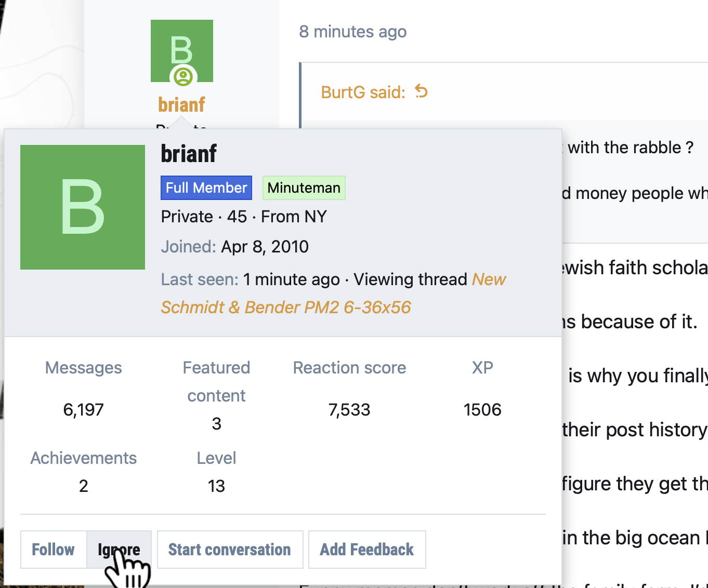Image resolution: width=708 pixels, height=588 pixels.
Task: Click the 8 minutes ago timestamp
Action: click(353, 32)
